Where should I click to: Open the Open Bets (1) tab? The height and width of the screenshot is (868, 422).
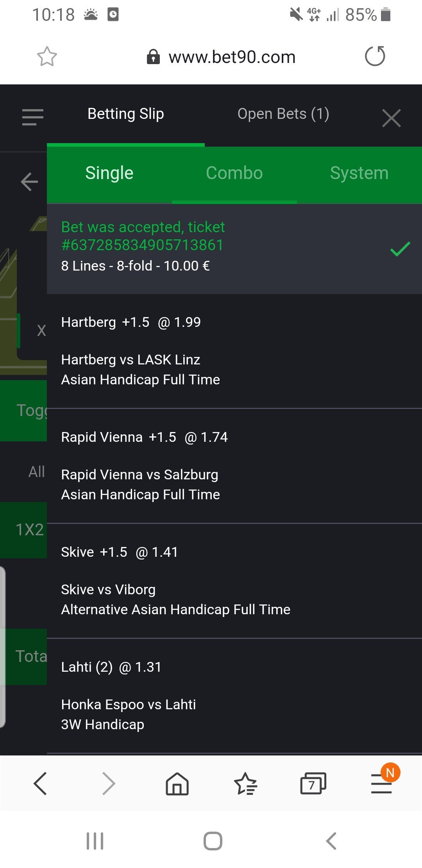[283, 114]
